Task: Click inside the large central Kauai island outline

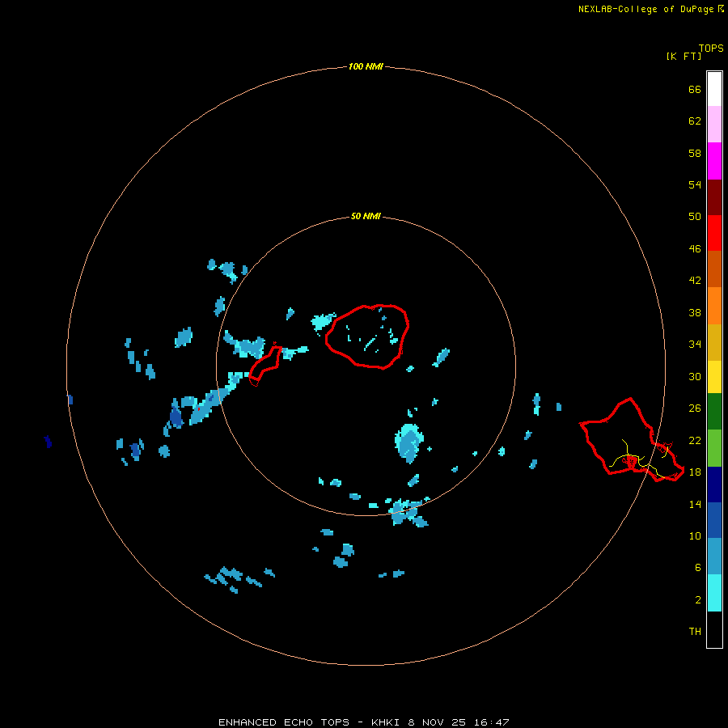Action: point(366,336)
